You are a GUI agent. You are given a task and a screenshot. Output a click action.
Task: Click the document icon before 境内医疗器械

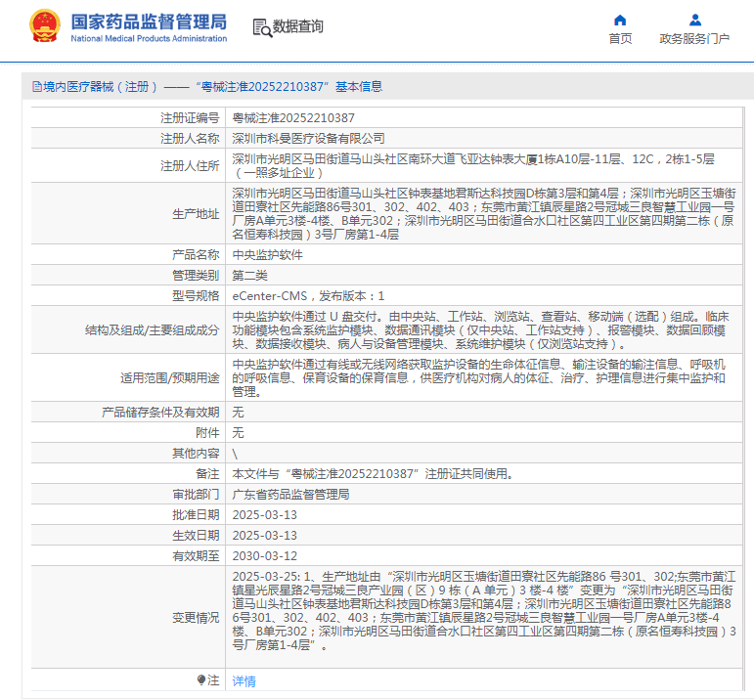point(37,87)
